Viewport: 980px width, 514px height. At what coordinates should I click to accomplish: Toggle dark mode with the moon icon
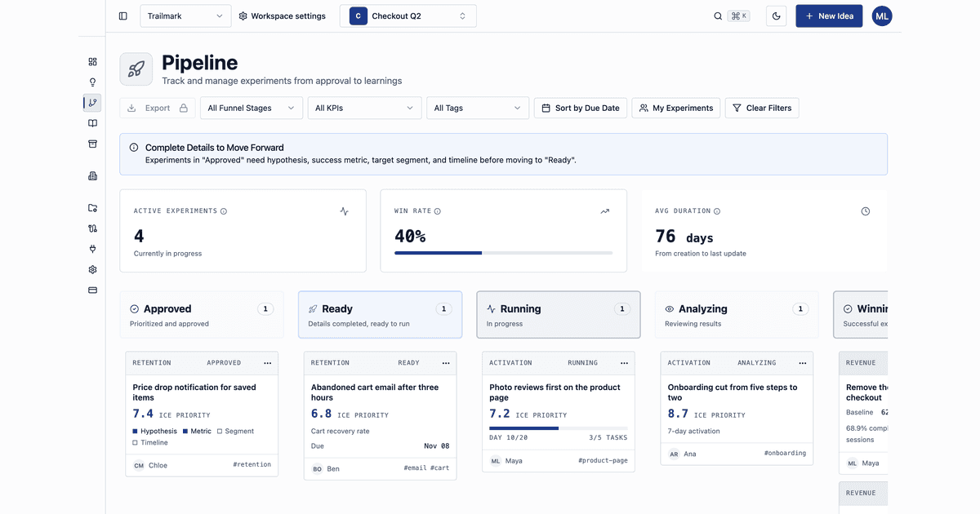pos(776,16)
